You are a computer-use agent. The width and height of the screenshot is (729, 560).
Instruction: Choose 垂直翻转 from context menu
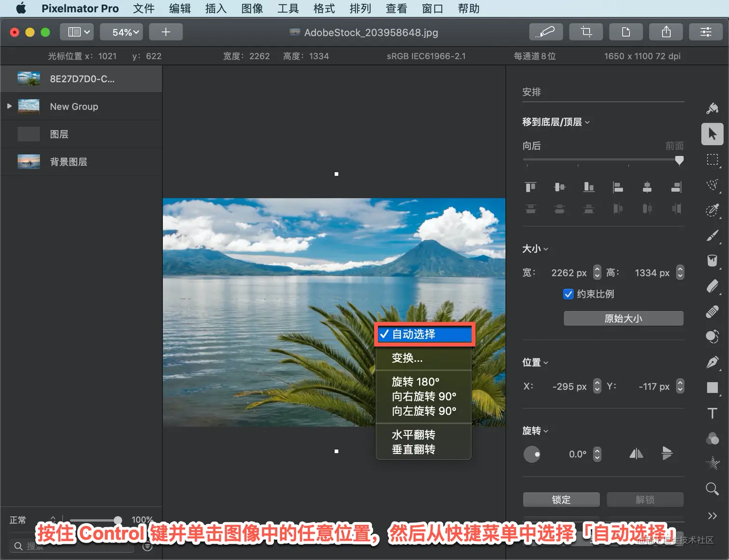(x=423, y=450)
